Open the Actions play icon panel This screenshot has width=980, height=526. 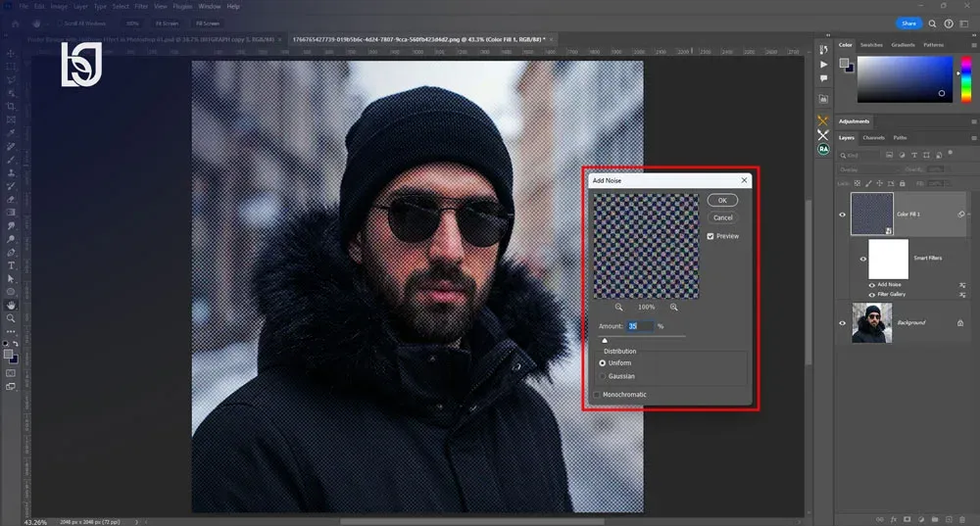tap(823, 65)
